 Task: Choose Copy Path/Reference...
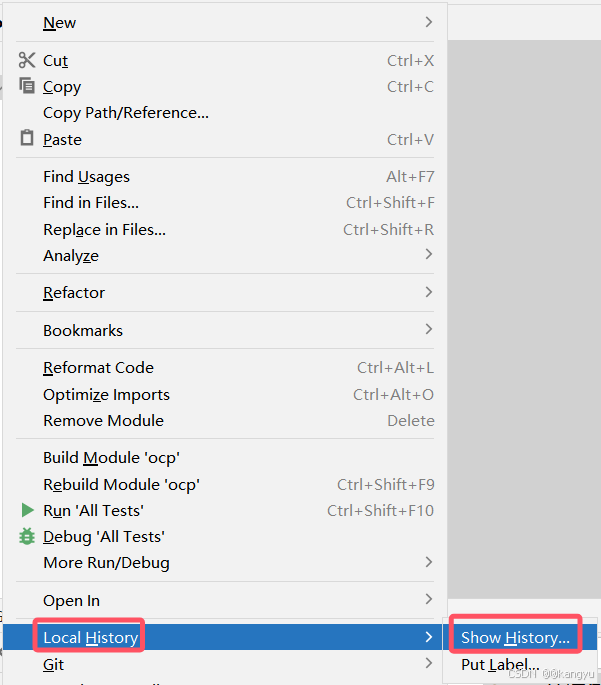click(225, 113)
